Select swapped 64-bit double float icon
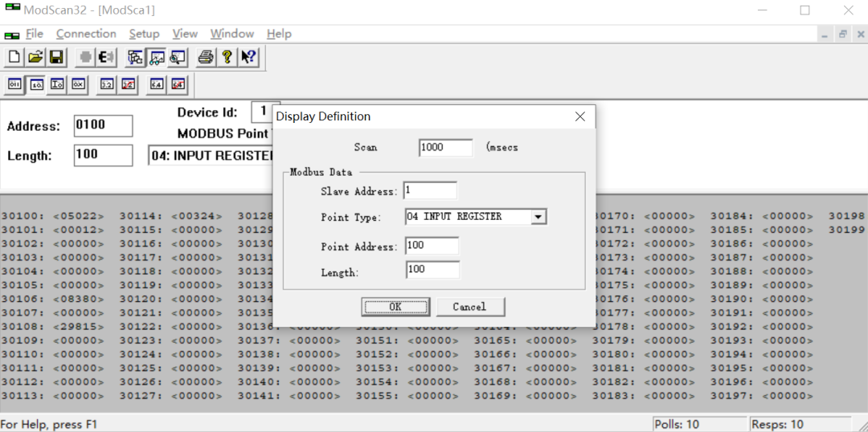 (178, 84)
